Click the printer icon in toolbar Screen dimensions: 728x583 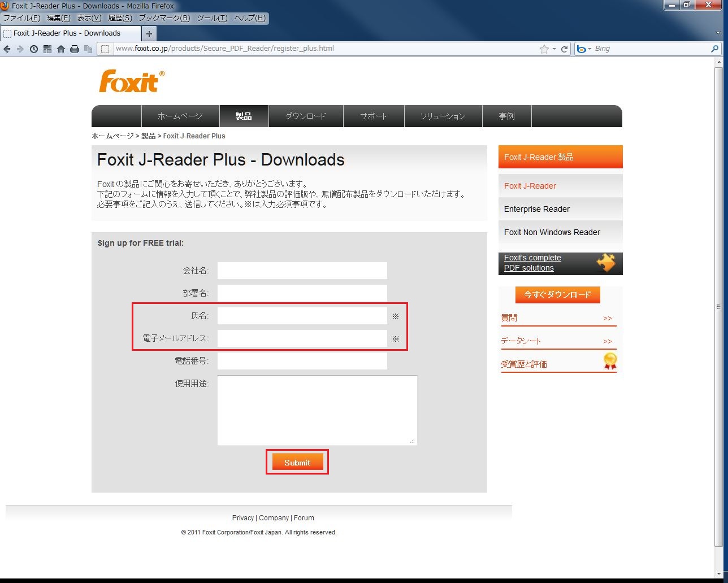tap(75, 49)
